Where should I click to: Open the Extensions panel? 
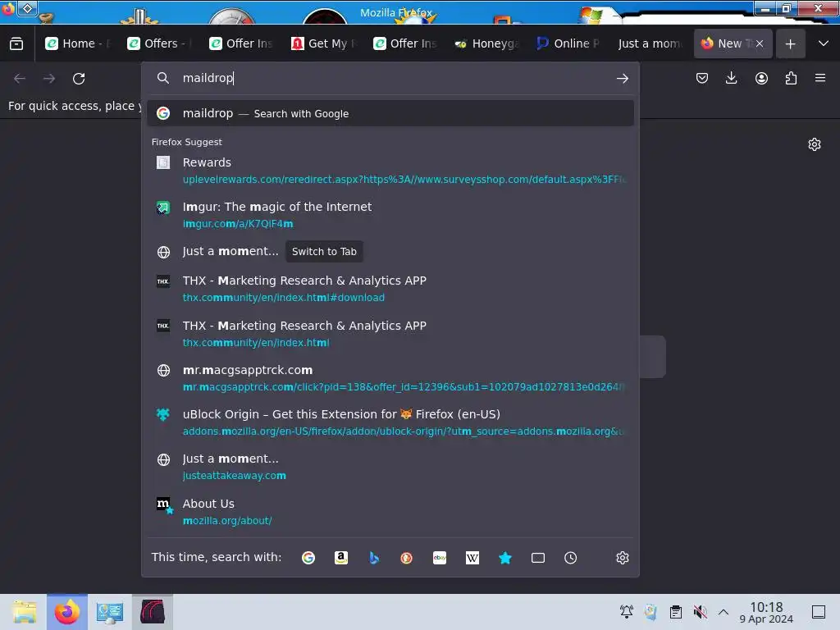pos(791,78)
